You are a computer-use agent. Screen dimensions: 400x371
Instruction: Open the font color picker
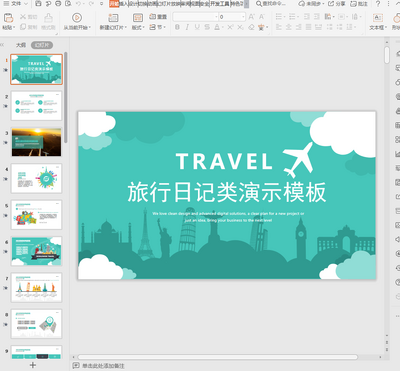pos(218,27)
